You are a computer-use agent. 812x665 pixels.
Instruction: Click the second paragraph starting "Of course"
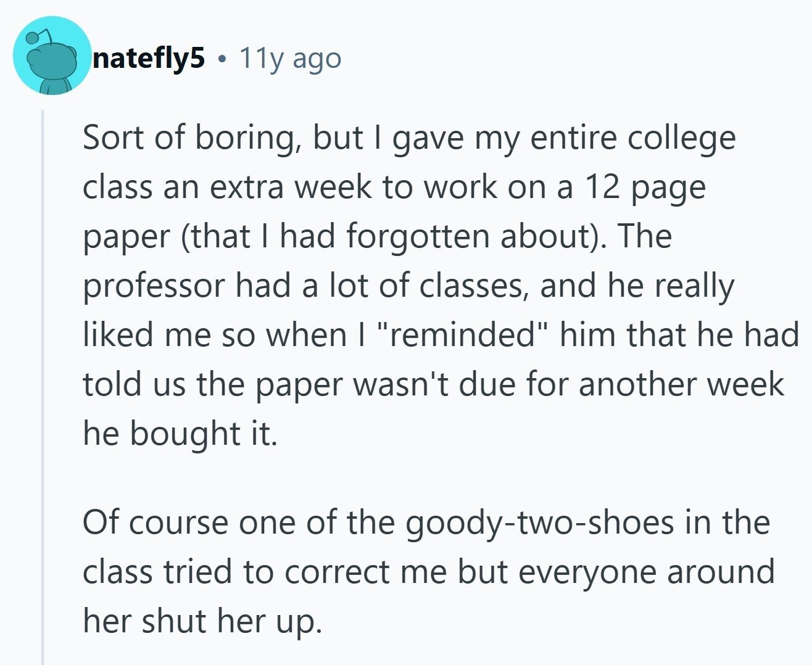point(426,571)
